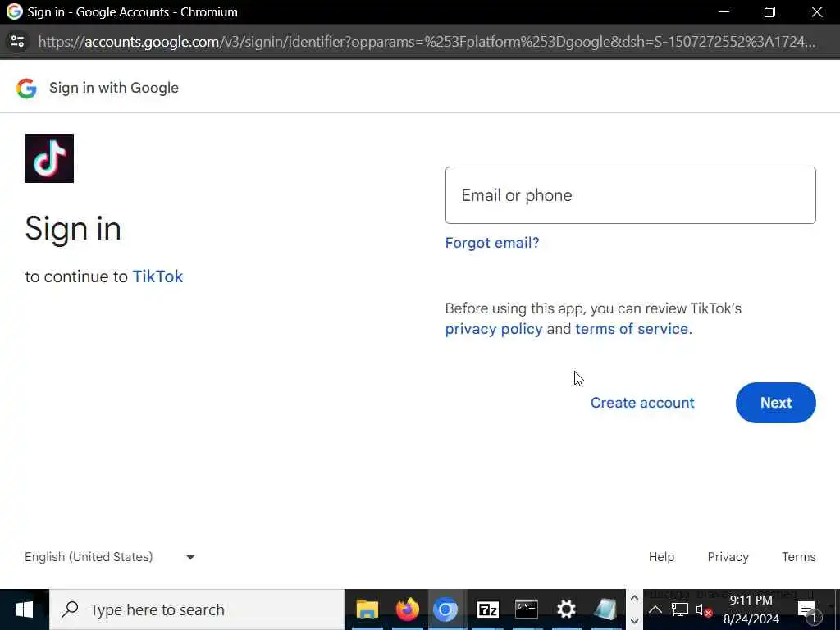This screenshot has height=630, width=840.
Task: Click the Create account button
Action: [642, 403]
